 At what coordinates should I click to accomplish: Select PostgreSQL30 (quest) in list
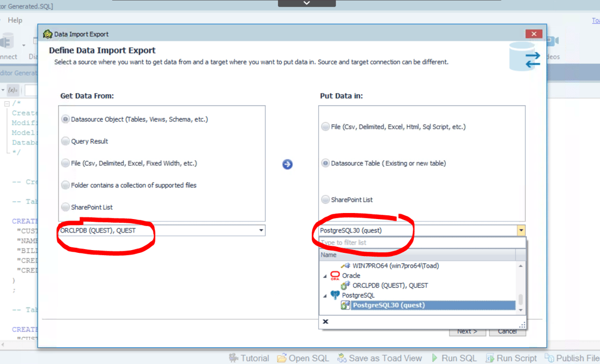click(433, 305)
